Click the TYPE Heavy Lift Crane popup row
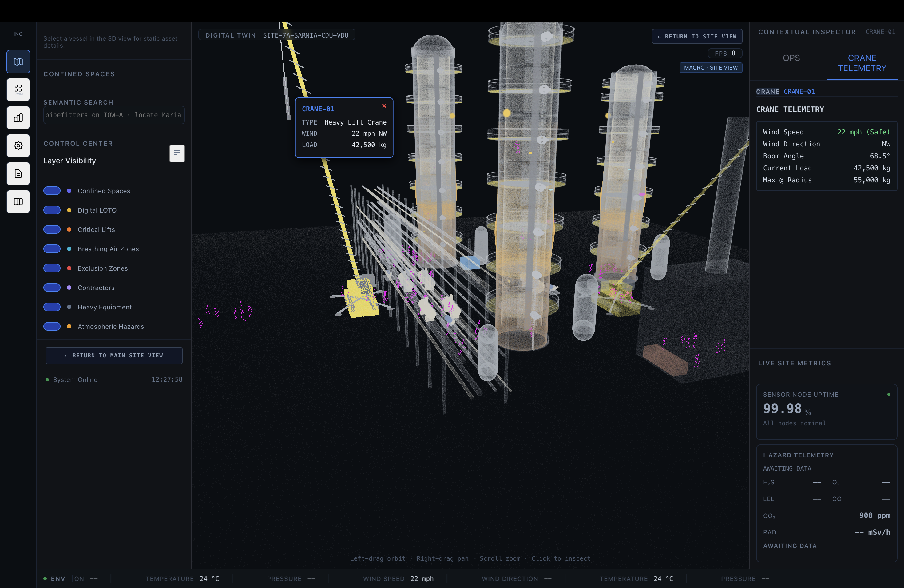Screen dimensions: 904x588 click(x=344, y=122)
